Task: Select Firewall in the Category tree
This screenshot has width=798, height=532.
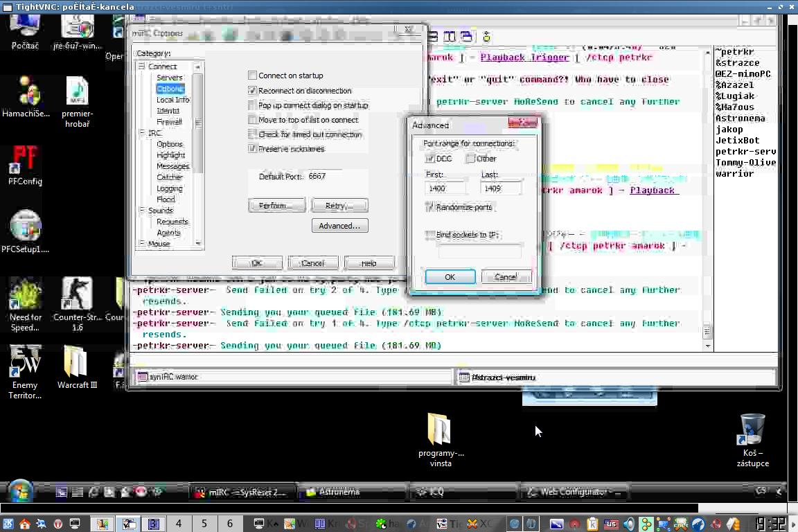Action: tap(170, 122)
